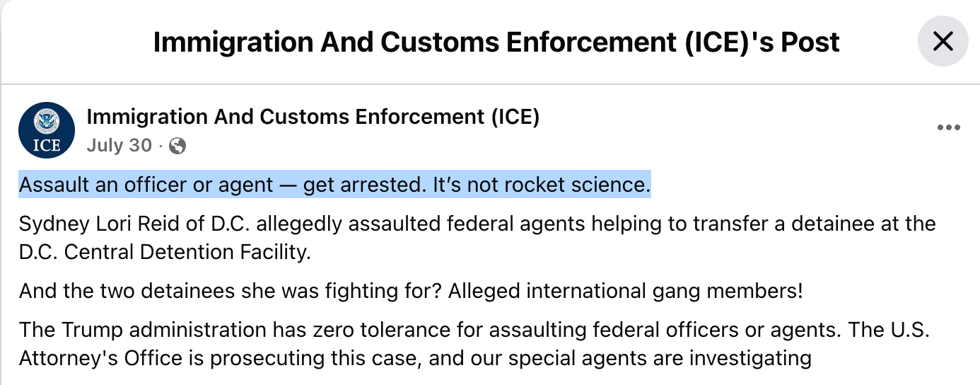Open the Immigration And Customs Enforcement page name link
The image size is (980, 385).
(313, 117)
